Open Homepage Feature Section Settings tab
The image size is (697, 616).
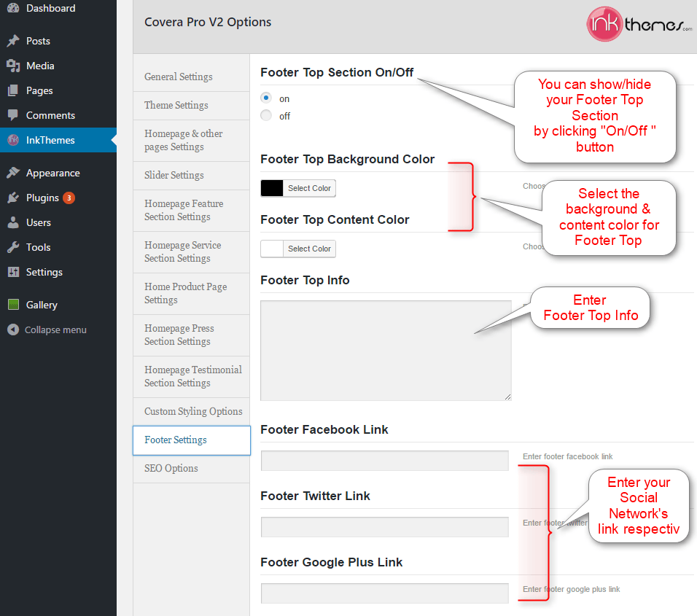(x=192, y=211)
